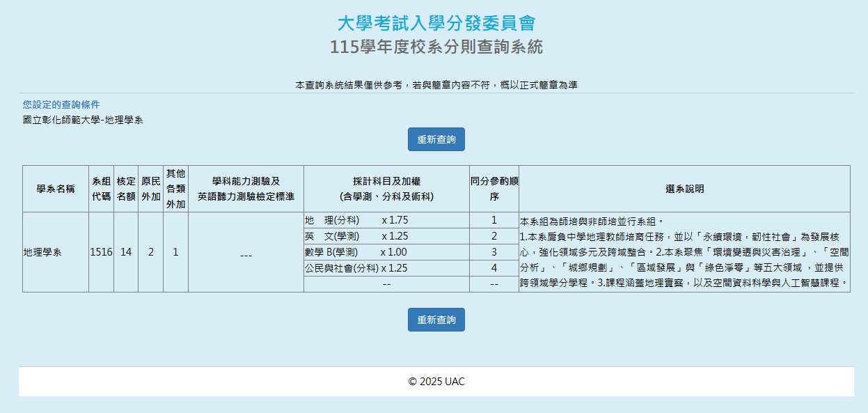The height and width of the screenshot is (413, 868).
Task: Select the 核定名額 column header
Action: 126,189
